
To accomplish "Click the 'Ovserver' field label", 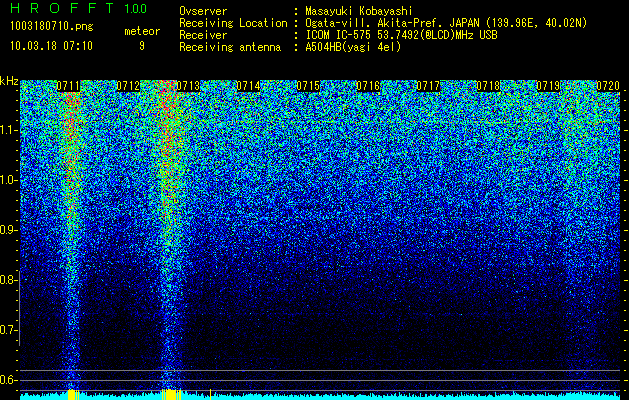I will (203, 12).
